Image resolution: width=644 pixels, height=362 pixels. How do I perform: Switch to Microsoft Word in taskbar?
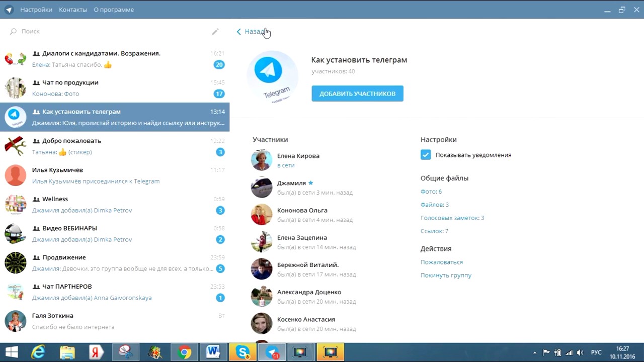213,352
